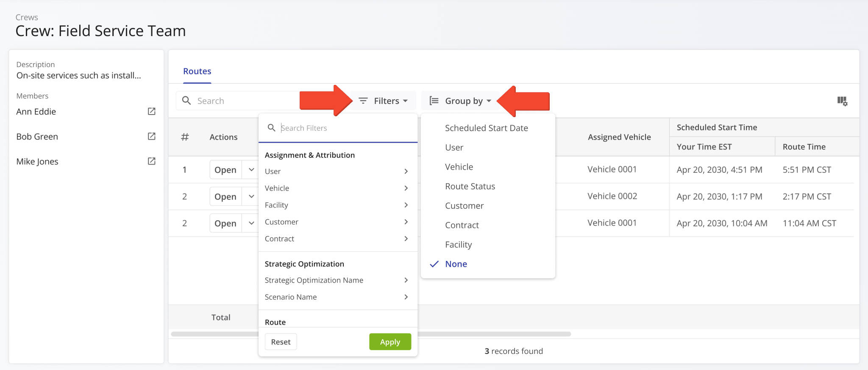
Task: Click the routes Search magnifier icon
Action: pos(186,101)
